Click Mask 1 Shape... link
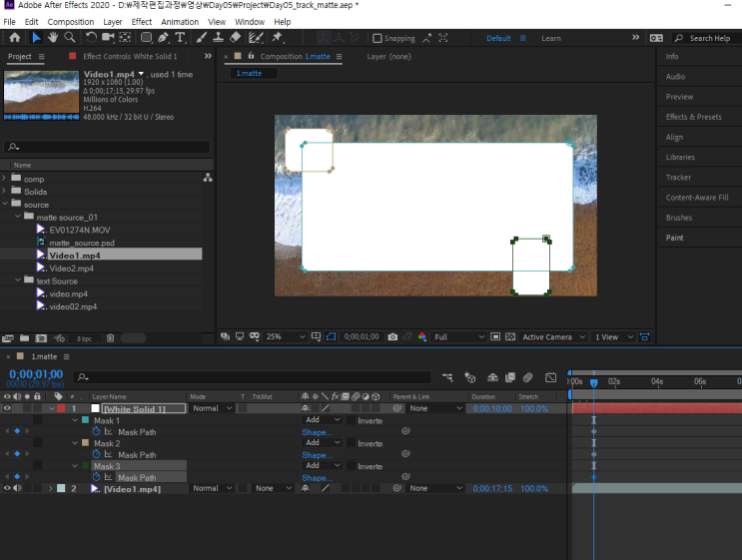The height and width of the screenshot is (560, 742). click(317, 432)
